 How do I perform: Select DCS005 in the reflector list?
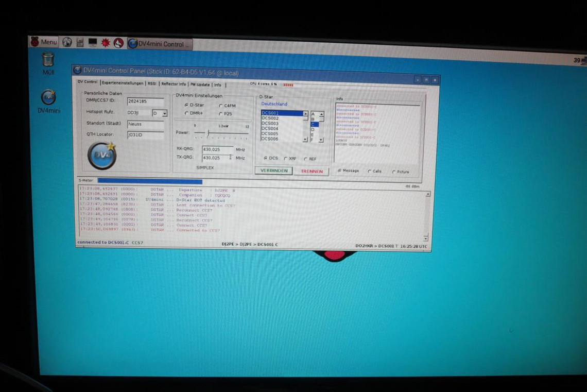pos(282,133)
